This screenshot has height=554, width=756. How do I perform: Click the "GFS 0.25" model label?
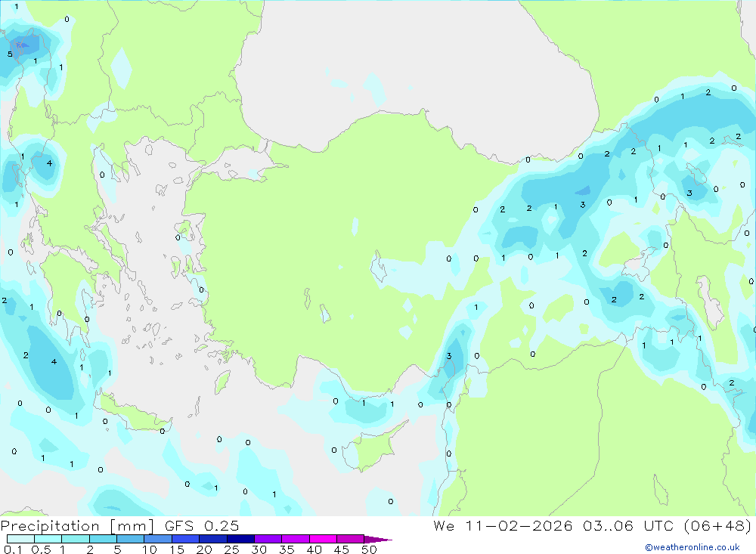point(202,525)
